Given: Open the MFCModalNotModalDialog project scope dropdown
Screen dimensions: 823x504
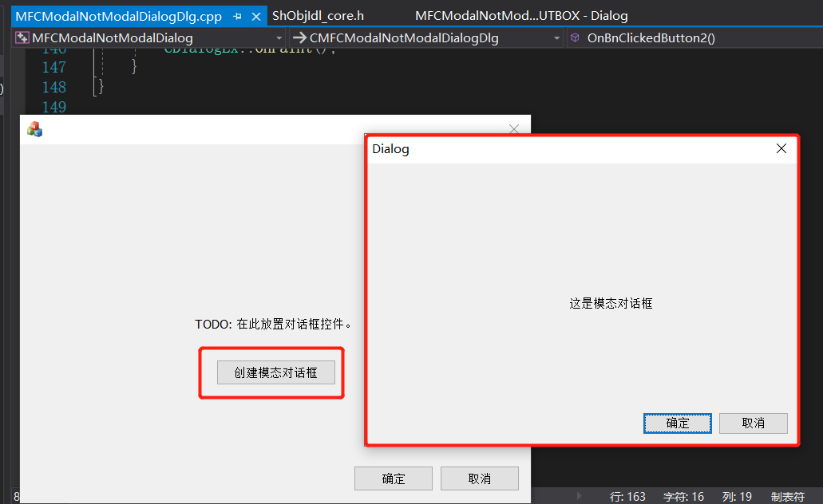Looking at the screenshot, I should [x=279, y=38].
